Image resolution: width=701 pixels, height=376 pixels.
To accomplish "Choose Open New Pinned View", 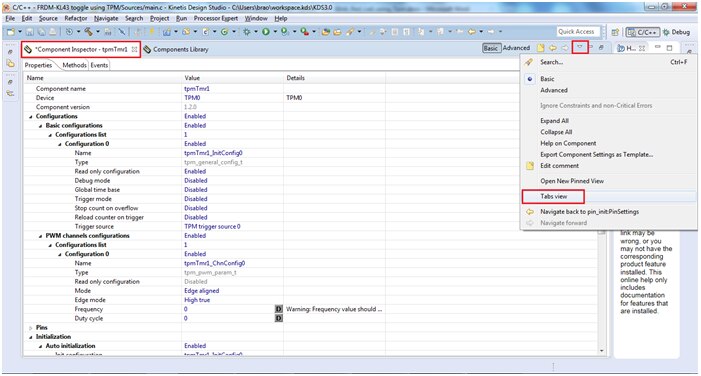I will point(572,181).
